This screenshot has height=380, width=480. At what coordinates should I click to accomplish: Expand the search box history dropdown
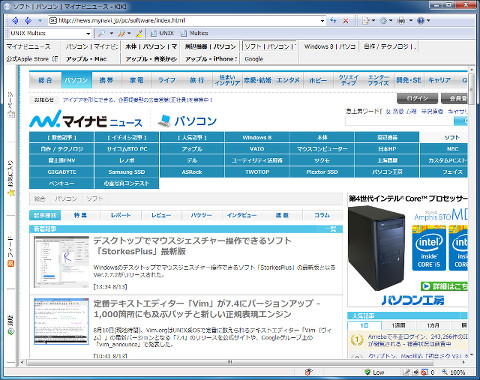(88, 33)
